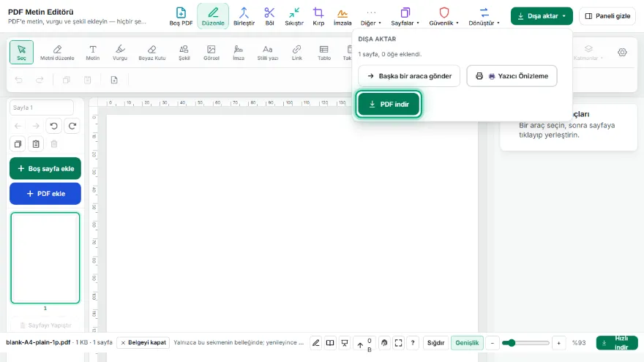Click the PDF ekle button
This screenshot has width=644, height=362.
[45, 194]
